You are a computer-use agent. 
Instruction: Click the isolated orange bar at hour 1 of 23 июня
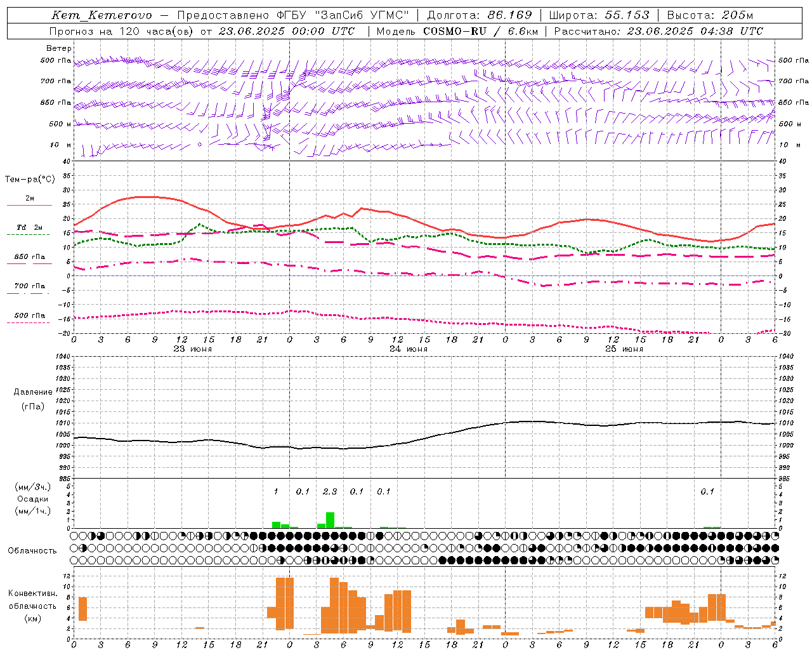coord(82,609)
